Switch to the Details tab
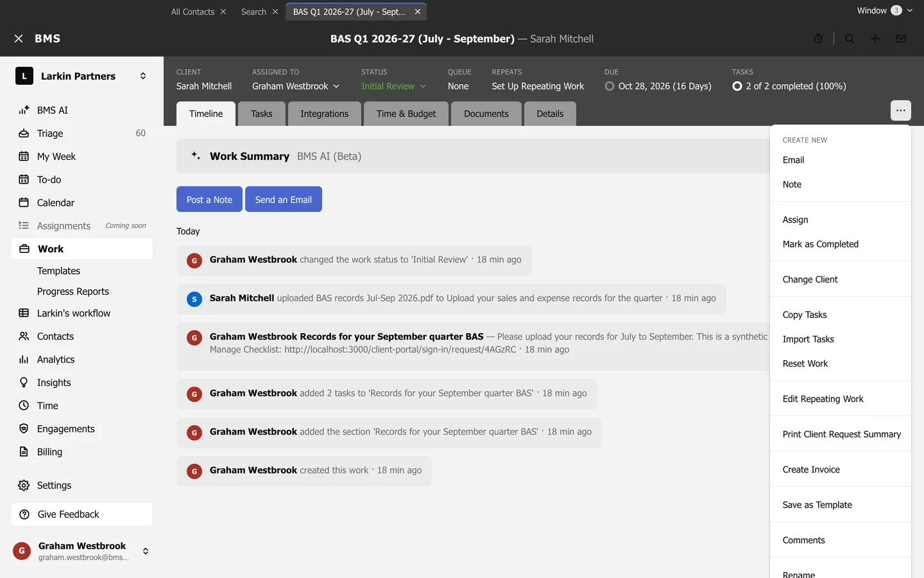 tap(550, 114)
